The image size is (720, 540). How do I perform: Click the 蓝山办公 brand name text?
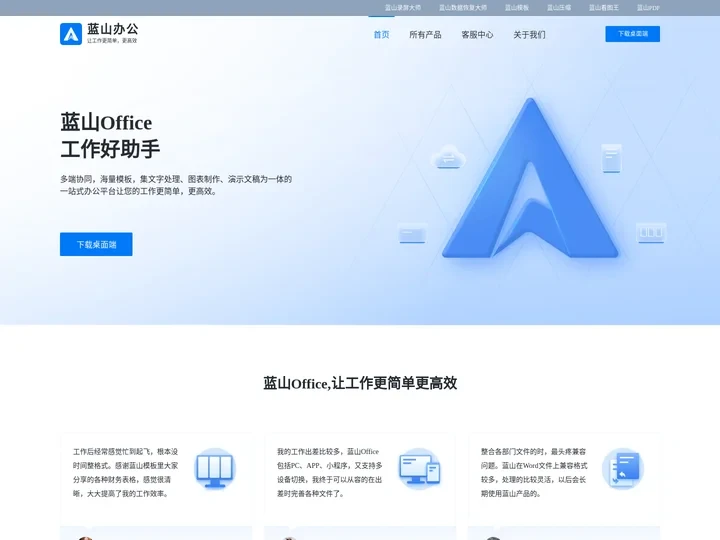tap(112, 29)
